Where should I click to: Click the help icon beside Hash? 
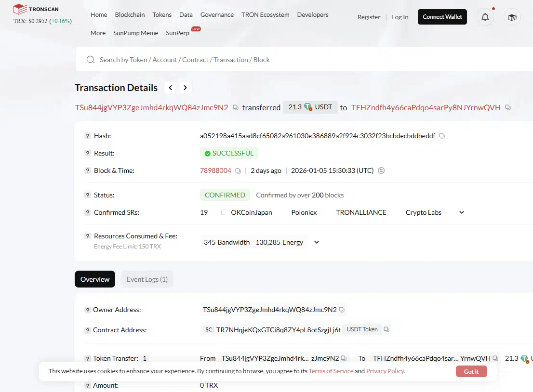(88, 136)
